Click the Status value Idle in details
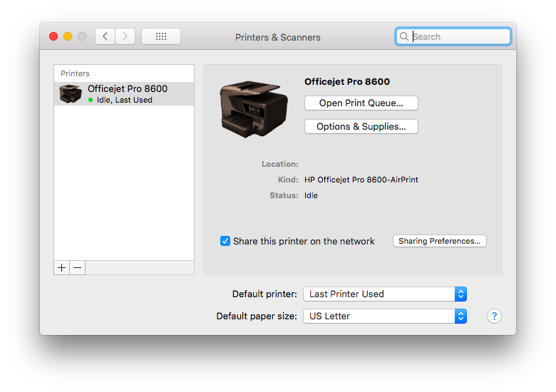This screenshot has height=392, width=556. click(x=311, y=195)
